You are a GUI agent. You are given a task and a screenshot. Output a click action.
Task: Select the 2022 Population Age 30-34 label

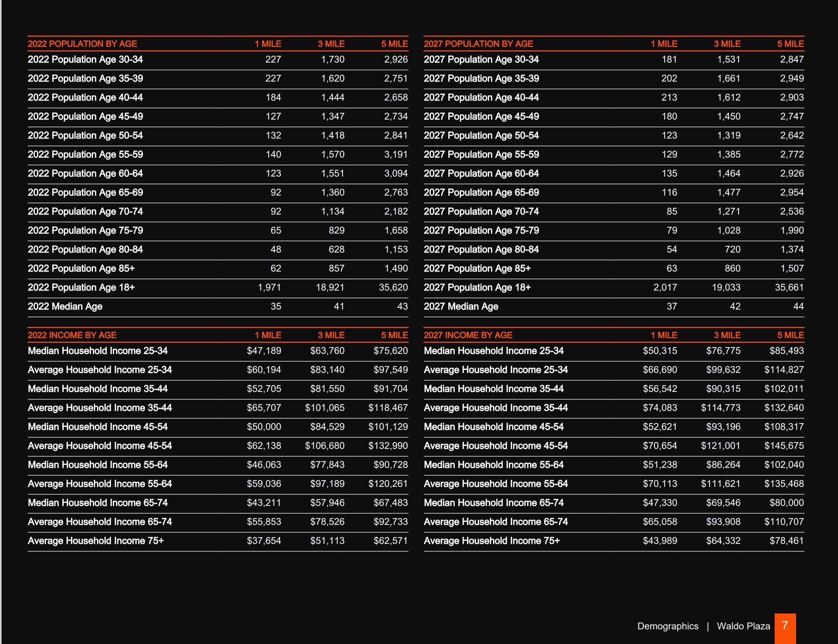pyautogui.click(x=85, y=59)
